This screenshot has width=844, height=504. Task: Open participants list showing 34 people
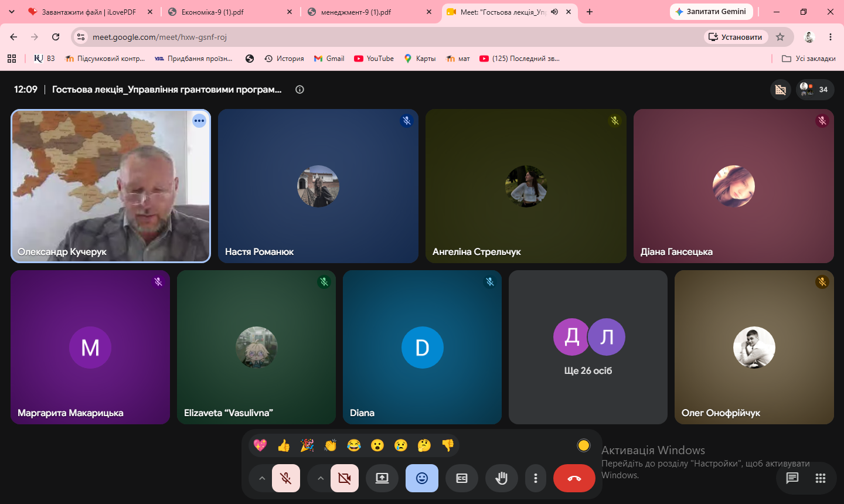point(815,90)
